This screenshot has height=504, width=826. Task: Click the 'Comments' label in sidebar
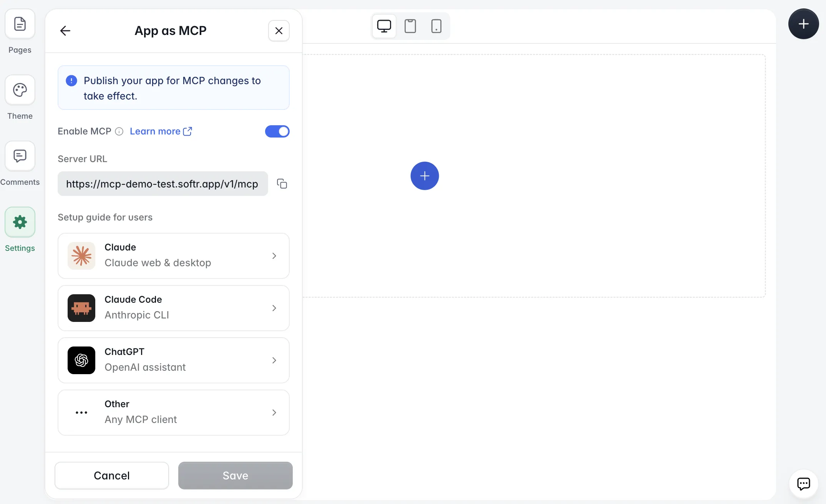(20, 182)
